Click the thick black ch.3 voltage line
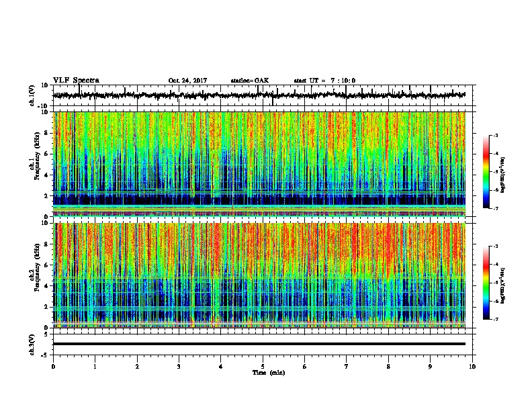532x411 pixels. (259, 344)
